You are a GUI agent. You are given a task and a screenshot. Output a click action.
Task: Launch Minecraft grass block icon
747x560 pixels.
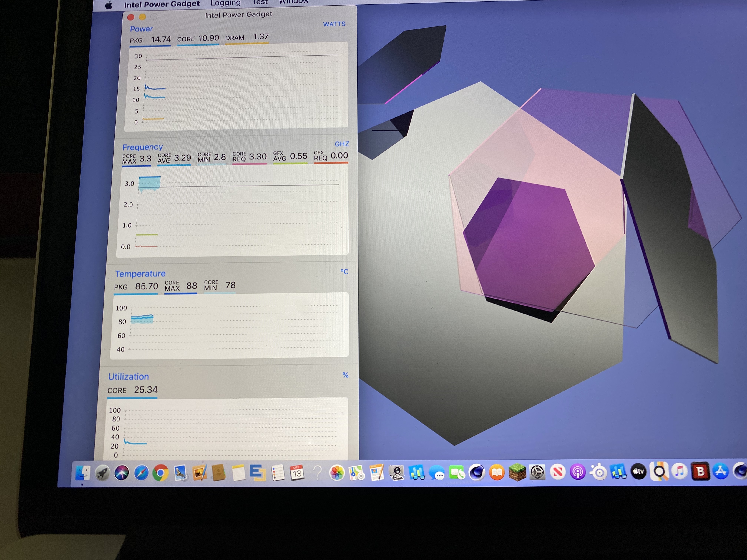click(x=517, y=472)
